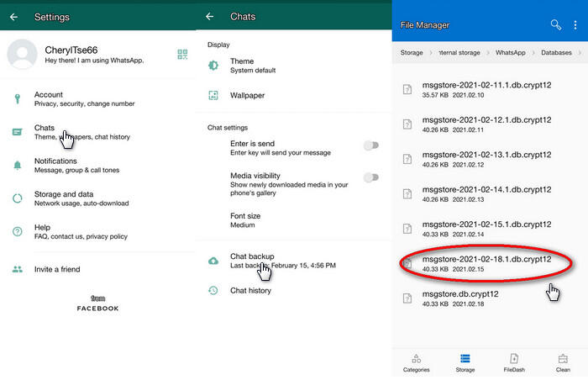Open the CherylTse66 profile avatar

coord(22,55)
